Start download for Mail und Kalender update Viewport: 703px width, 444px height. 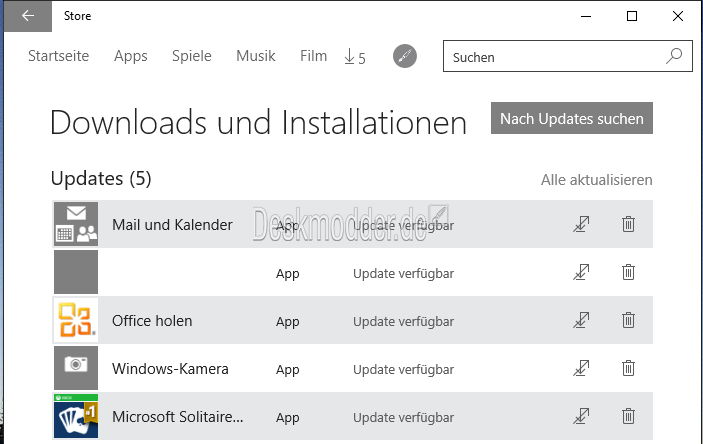coord(581,224)
